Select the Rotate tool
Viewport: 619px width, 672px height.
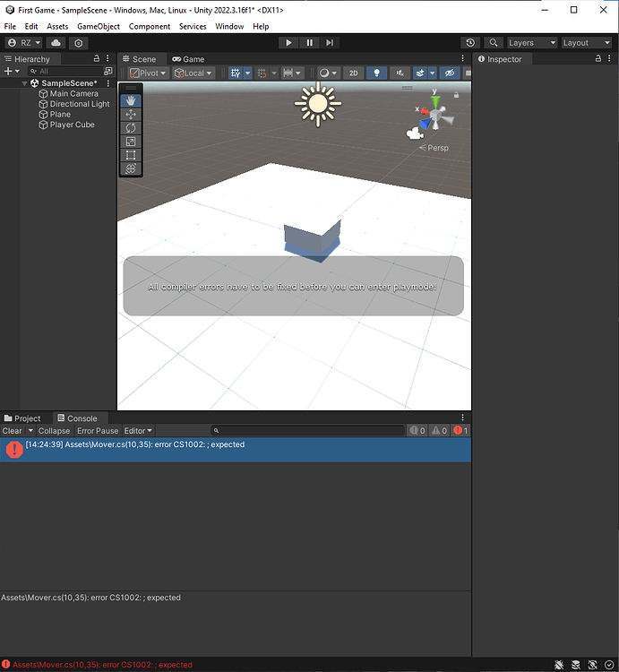[131, 128]
